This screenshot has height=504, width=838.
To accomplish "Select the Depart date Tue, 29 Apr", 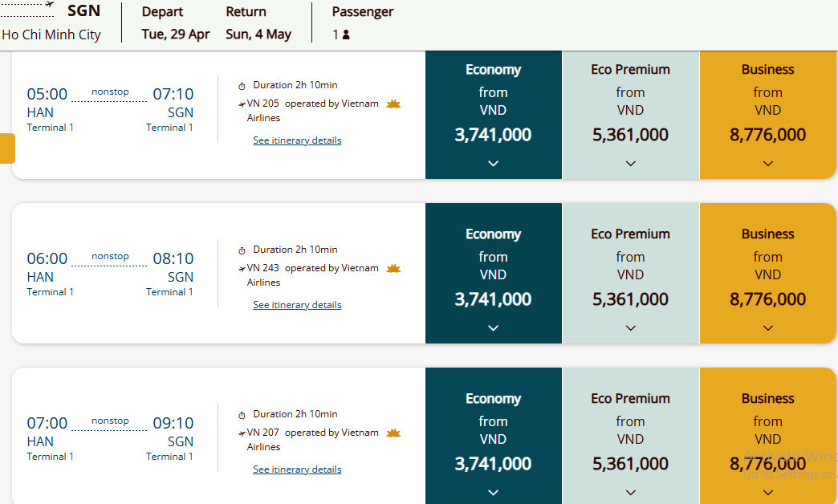I will [x=176, y=35].
